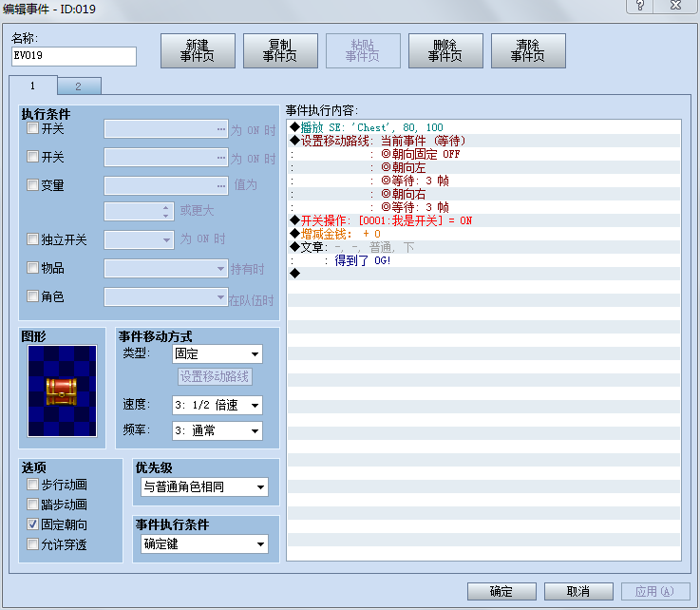Open the 优先级 priority dropdown

click(x=205, y=487)
